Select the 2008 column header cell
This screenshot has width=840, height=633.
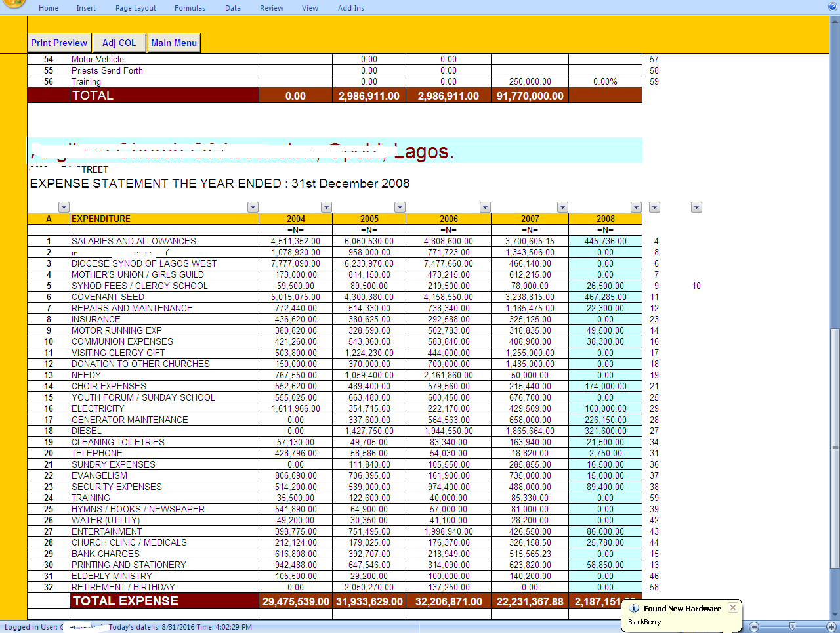(606, 219)
